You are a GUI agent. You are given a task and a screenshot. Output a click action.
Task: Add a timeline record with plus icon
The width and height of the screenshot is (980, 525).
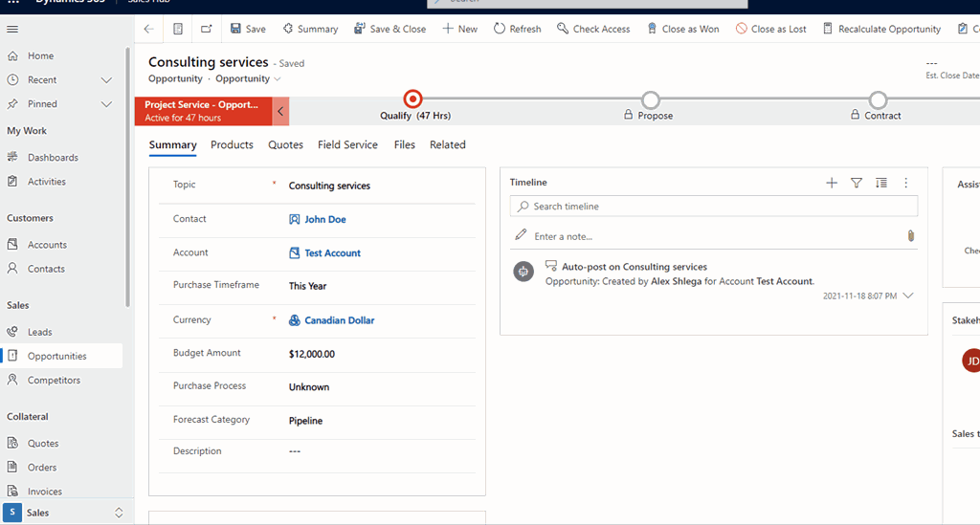pos(832,183)
